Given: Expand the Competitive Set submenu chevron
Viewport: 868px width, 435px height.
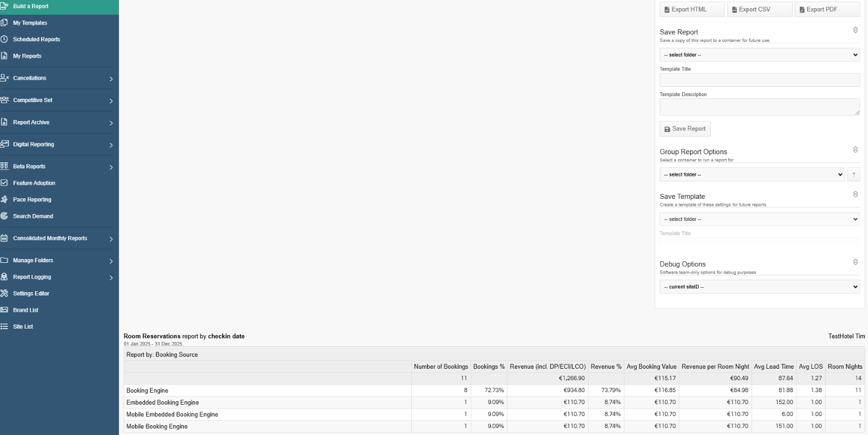Looking at the screenshot, I should pyautogui.click(x=111, y=101).
